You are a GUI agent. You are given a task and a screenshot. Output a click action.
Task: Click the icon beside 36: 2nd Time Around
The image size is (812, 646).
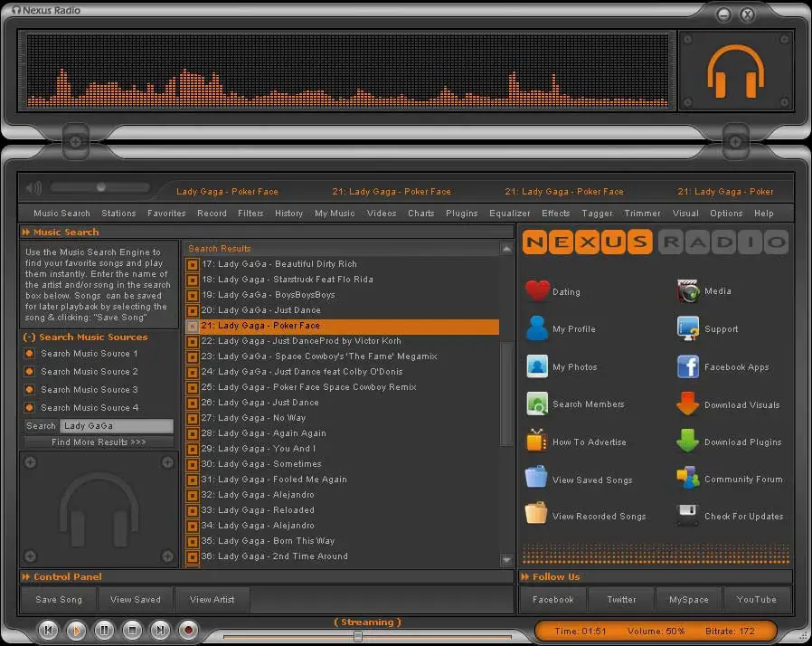click(193, 557)
